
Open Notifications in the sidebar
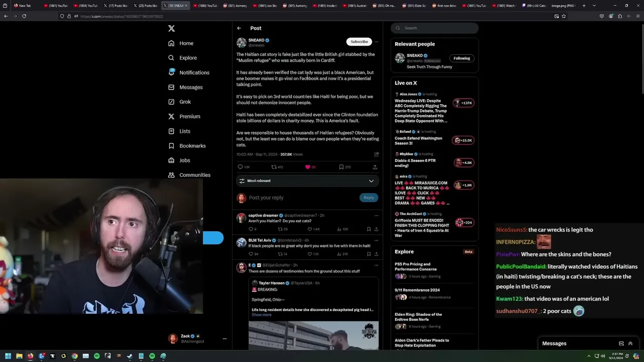click(x=189, y=72)
